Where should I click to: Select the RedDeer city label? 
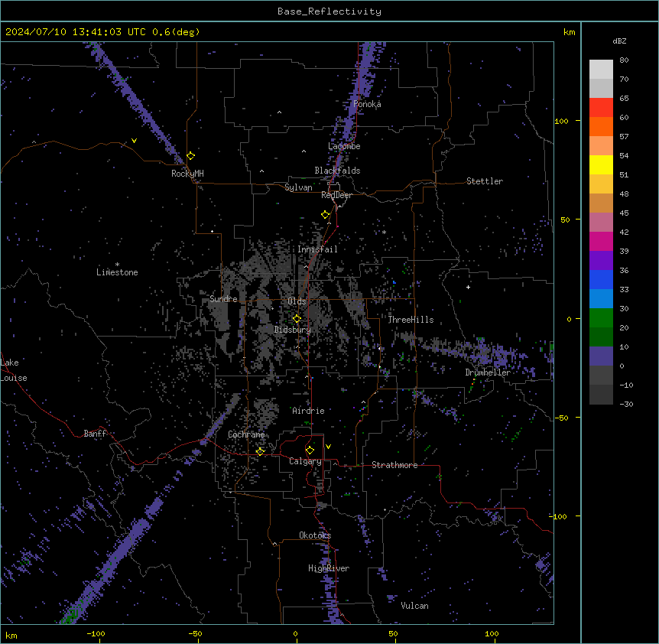[x=336, y=195]
